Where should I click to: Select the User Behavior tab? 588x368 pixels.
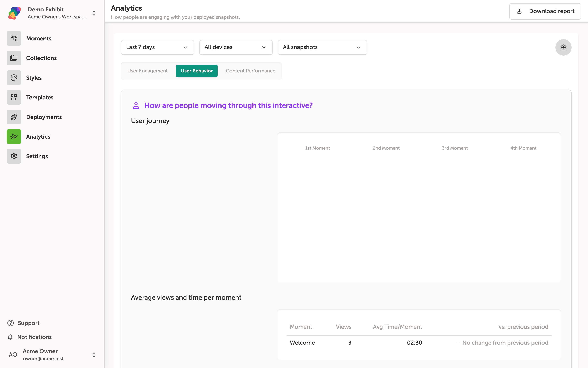click(x=197, y=71)
